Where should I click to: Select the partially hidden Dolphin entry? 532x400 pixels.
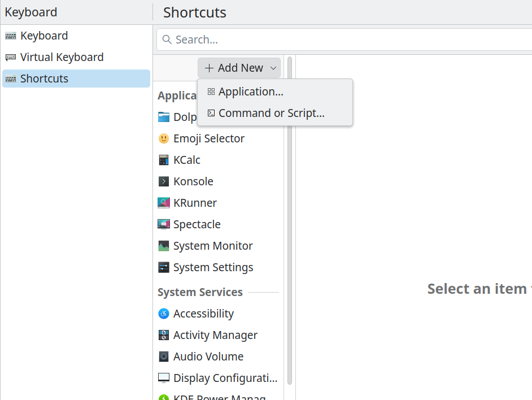click(176, 117)
